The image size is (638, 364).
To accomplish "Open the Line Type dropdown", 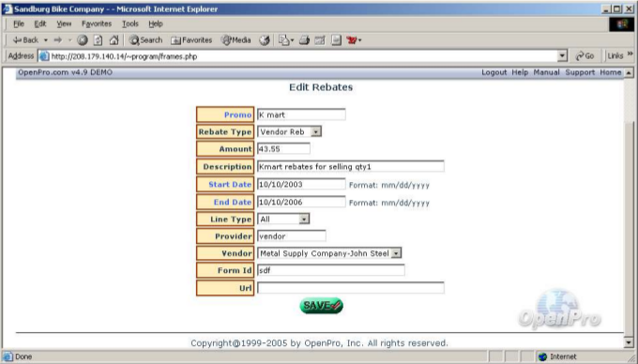I will pyautogui.click(x=283, y=220).
